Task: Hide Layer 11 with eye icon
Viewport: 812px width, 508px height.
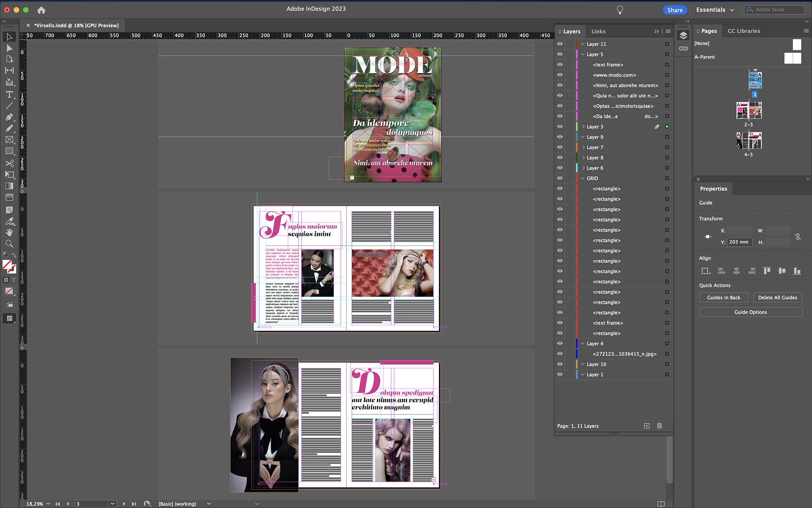Action: pyautogui.click(x=560, y=44)
